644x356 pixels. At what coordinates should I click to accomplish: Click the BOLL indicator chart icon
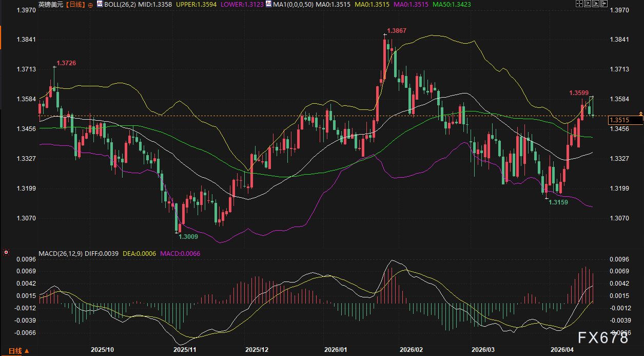(x=100, y=4)
